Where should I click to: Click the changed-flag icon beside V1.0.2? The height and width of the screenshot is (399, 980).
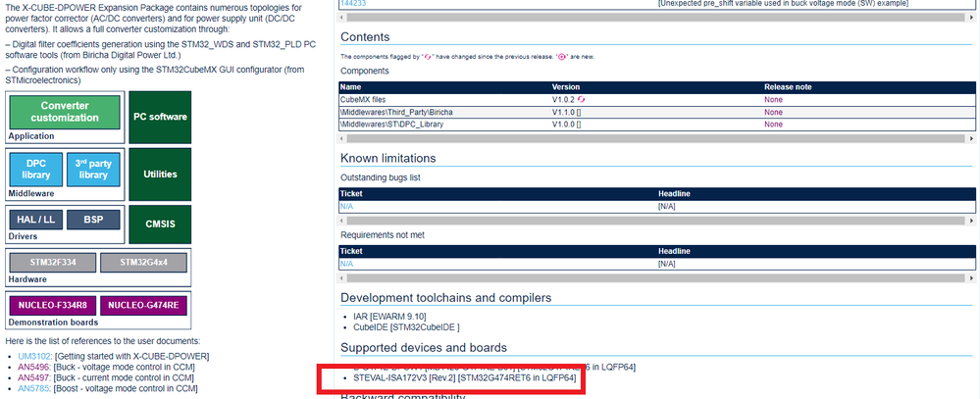(x=582, y=99)
